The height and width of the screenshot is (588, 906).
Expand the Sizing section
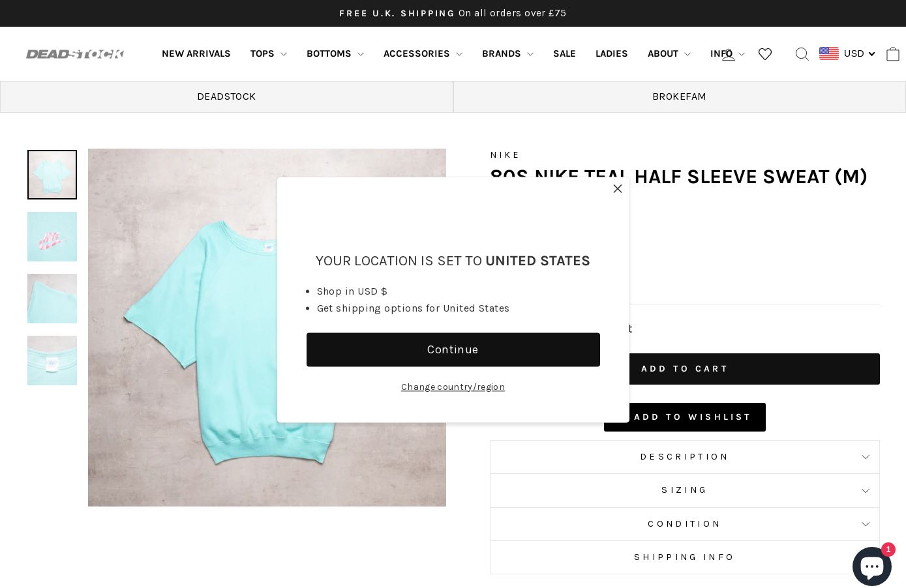(x=685, y=490)
